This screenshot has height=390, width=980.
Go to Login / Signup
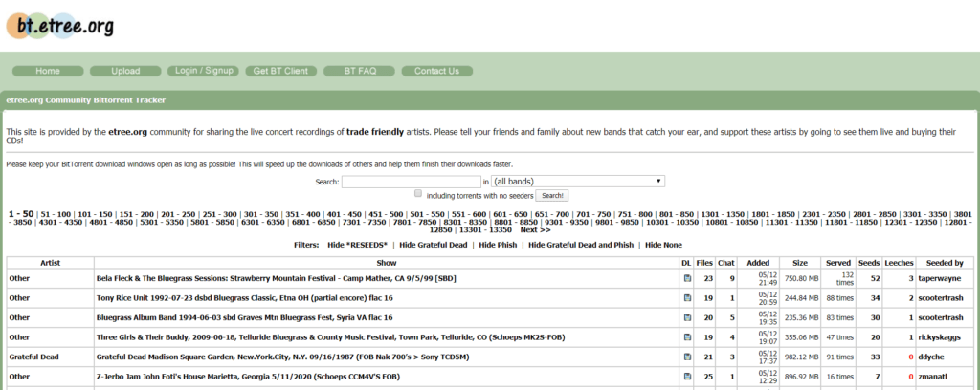[x=204, y=71]
